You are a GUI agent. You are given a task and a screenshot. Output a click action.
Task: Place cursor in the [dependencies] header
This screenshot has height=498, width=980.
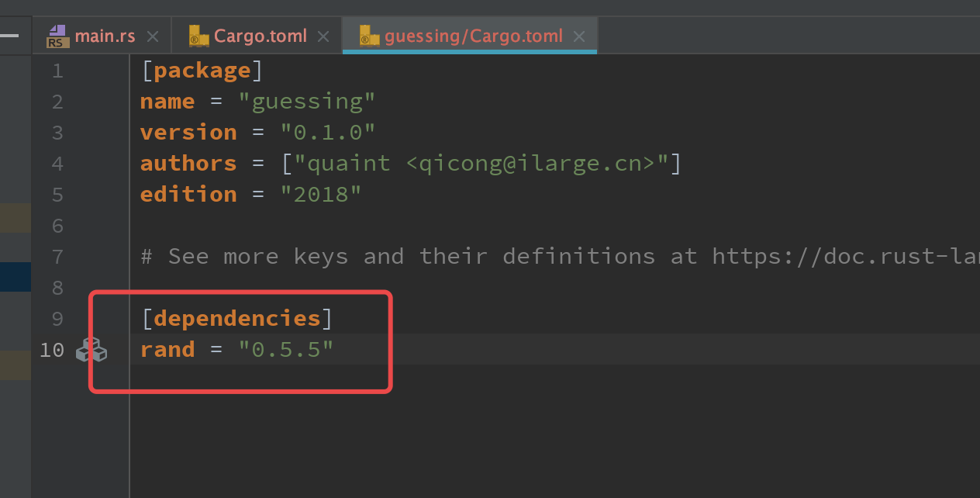(236, 319)
